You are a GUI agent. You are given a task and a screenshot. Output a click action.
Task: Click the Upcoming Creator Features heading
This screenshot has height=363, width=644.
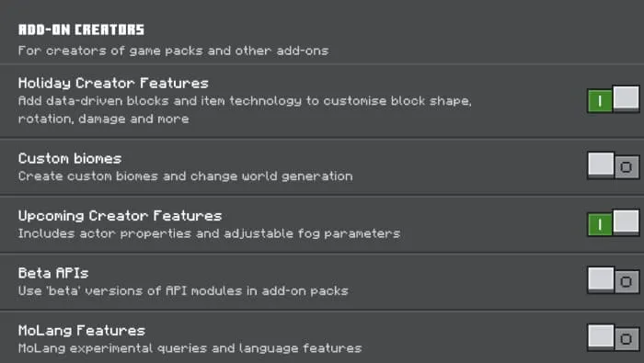(120, 216)
